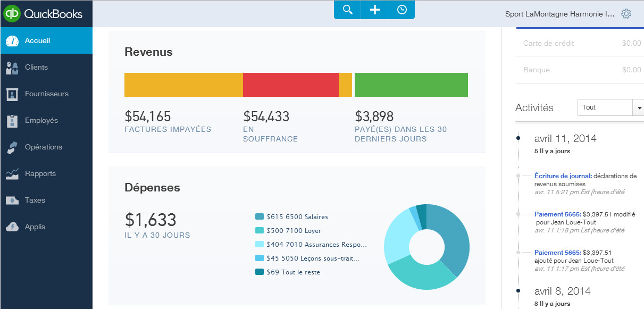Image resolution: width=644 pixels, height=309 pixels.
Task: Click the Fournisseurs sidebar icon
Action: (12, 94)
